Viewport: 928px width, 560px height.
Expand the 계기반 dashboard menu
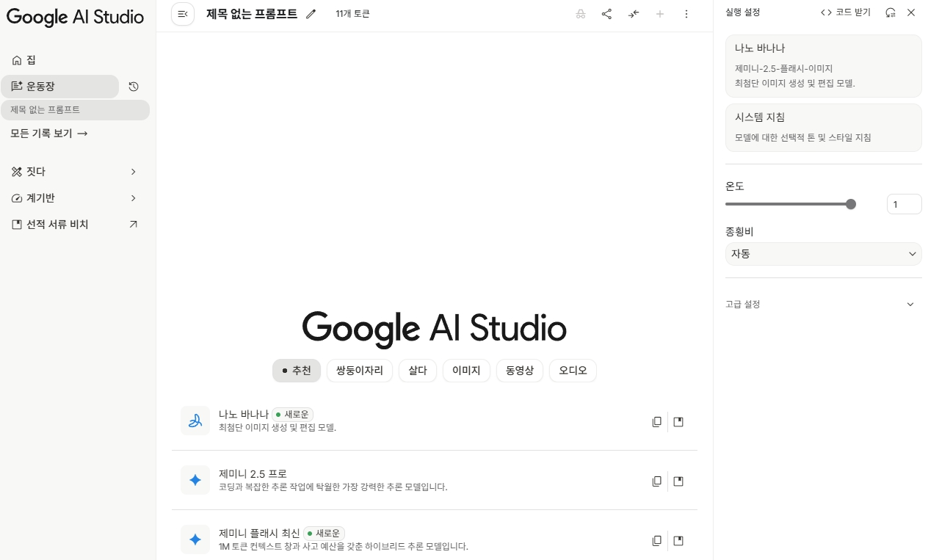[73, 198]
